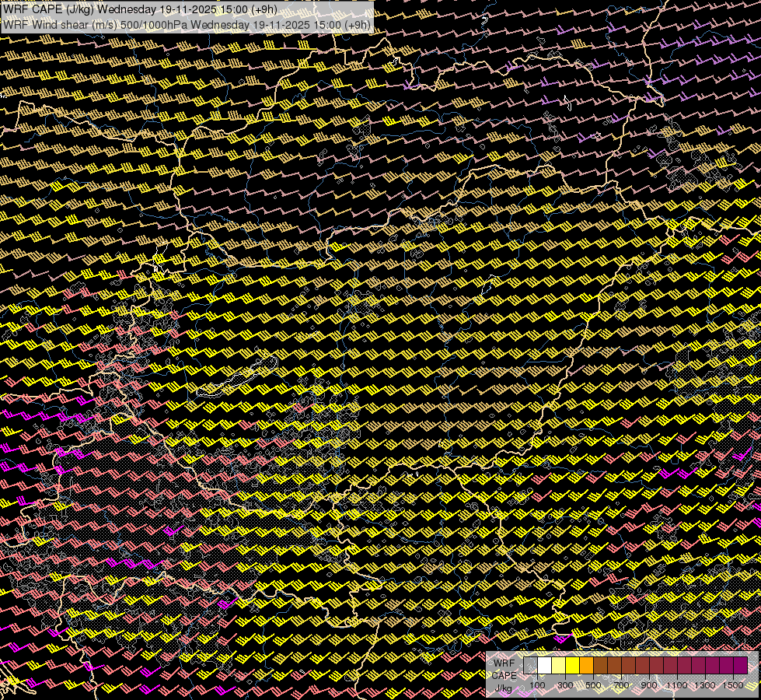Screen dimensions: 761x700
Task: Select the white CAPE legend swatch
Action: [x=545, y=665]
